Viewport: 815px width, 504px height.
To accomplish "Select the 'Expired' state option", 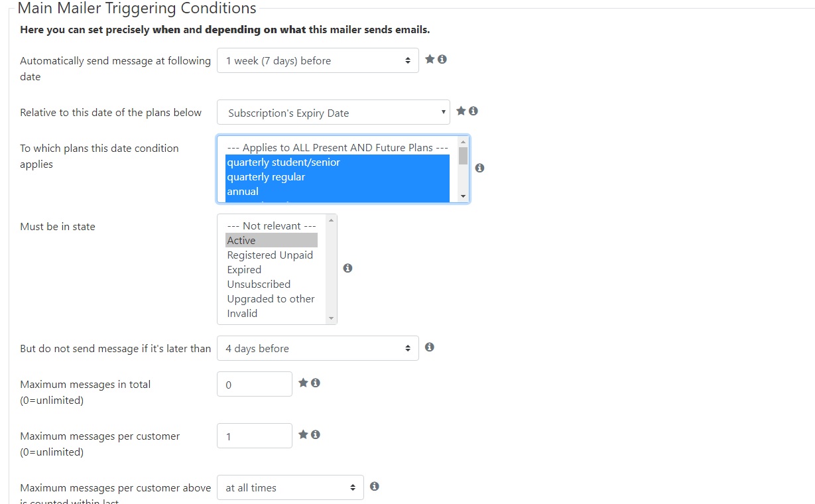I will (272, 269).
